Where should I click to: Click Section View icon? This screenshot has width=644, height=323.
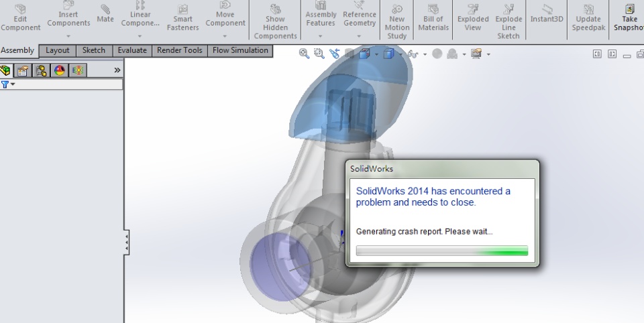349,54
